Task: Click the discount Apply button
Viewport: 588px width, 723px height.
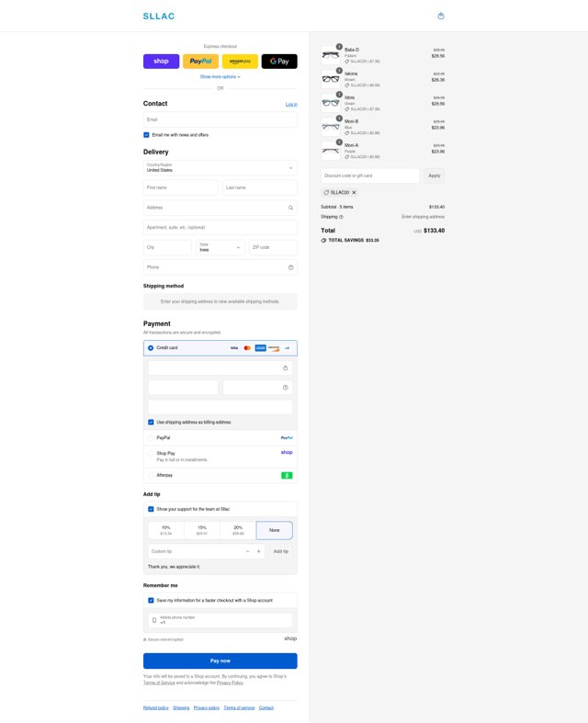Action: point(434,175)
